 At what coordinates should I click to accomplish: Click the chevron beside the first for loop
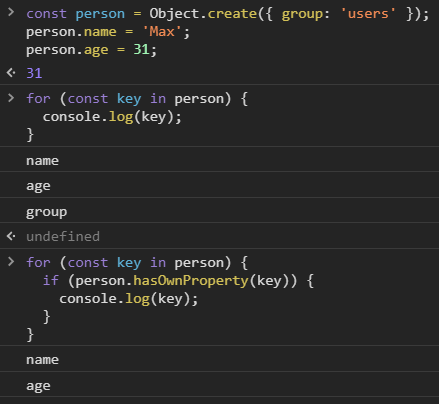tap(11, 98)
